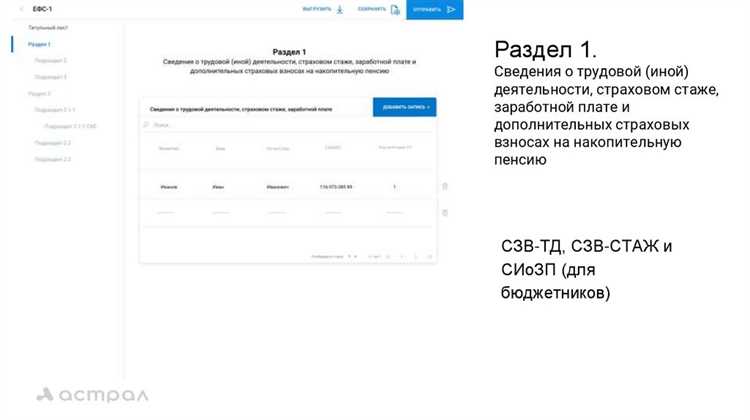Click the Выгрузить text label
Screen dimensions: 750x420
pyautogui.click(x=317, y=9)
